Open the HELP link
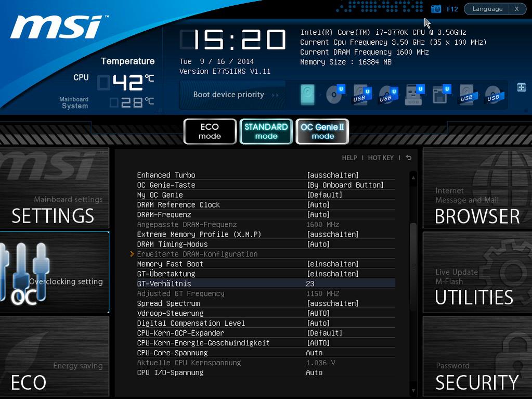Screen dimensions: 532x399 coord(349,158)
